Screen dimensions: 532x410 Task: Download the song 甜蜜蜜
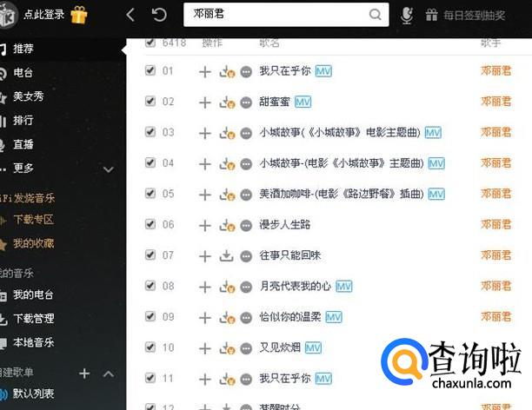(227, 102)
